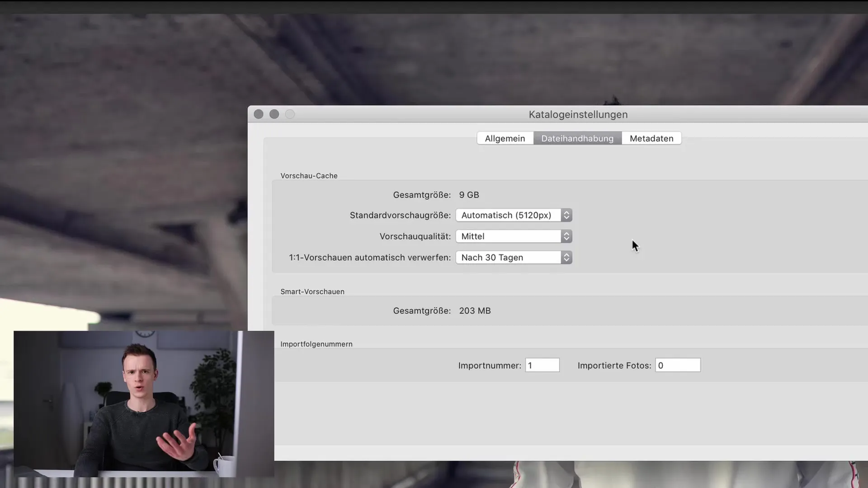This screenshot has height=488, width=868.
Task: Click the webcam video overlay thumbnail
Action: click(144, 404)
